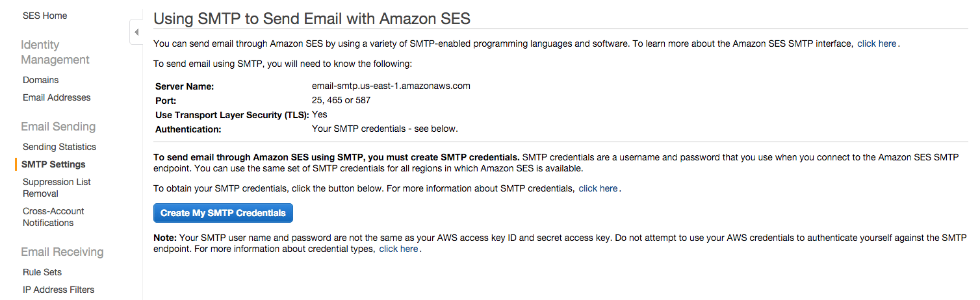The height and width of the screenshot is (300, 980).
Task: Click the email-smtp.us-east-1.amazonaws.com server name
Action: tap(391, 86)
